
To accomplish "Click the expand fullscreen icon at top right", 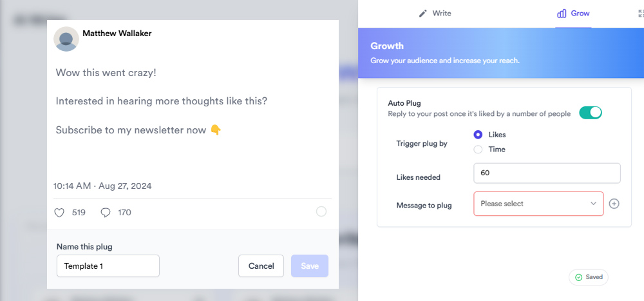I will point(641,14).
